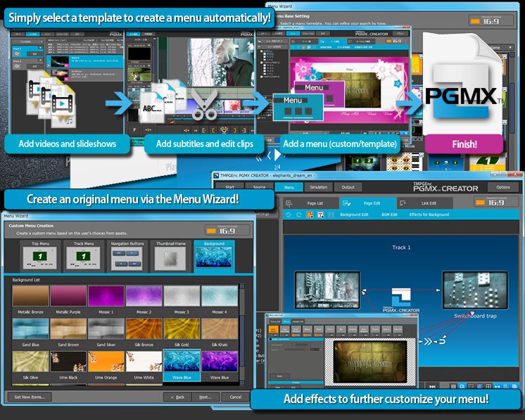The height and width of the screenshot is (420, 525).
Task: Click the Switchboard trap caption text
Action: click(x=475, y=316)
